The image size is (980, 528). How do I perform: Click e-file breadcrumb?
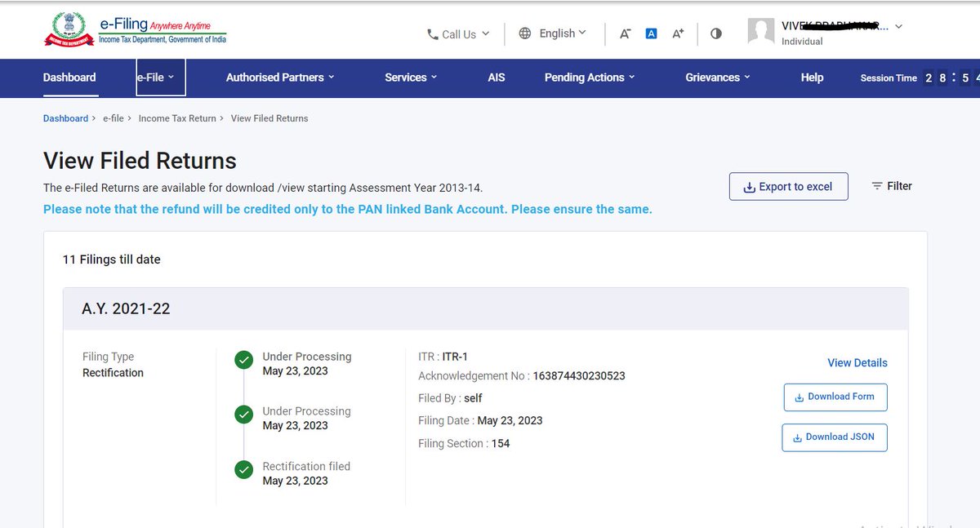click(114, 118)
